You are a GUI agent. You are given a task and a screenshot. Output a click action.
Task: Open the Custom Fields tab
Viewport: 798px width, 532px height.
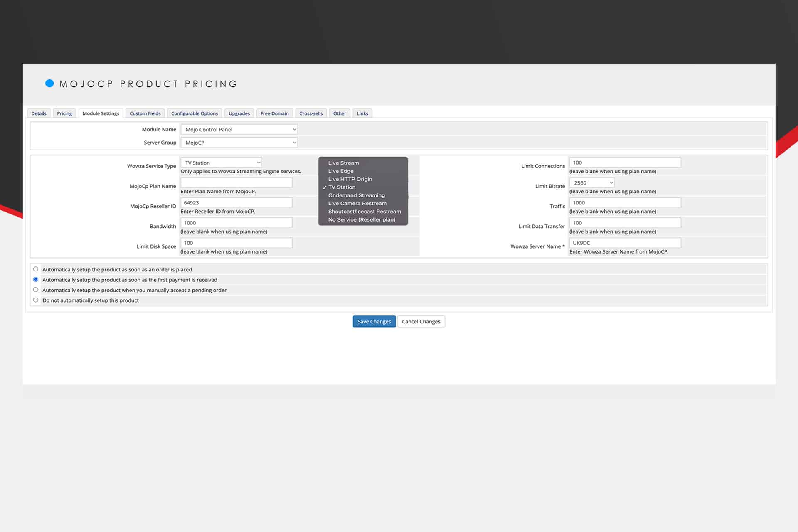pos(145,113)
